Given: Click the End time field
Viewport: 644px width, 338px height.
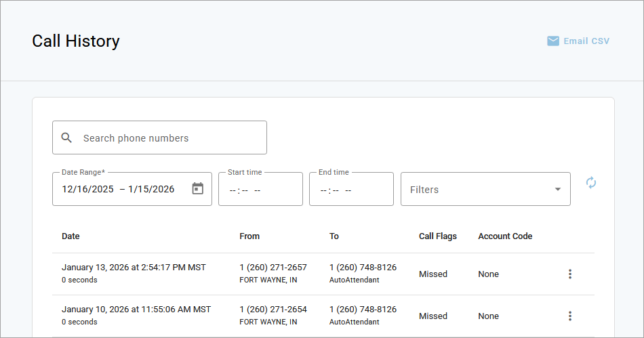Looking at the screenshot, I should coord(351,189).
